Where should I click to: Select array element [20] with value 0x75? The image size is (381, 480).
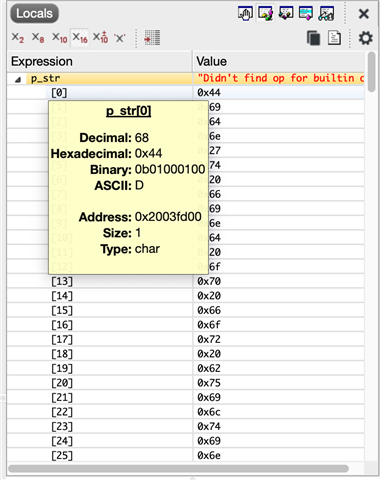click(185, 383)
